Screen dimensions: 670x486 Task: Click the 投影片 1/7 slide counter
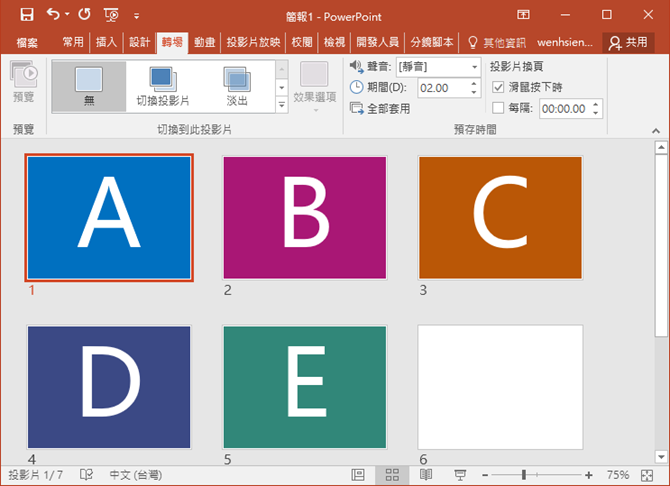[x=35, y=475]
